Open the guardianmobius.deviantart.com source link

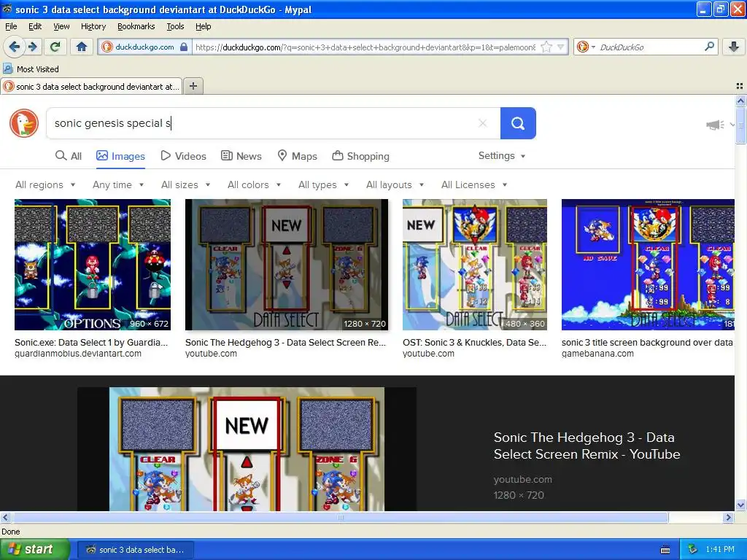pos(77,354)
